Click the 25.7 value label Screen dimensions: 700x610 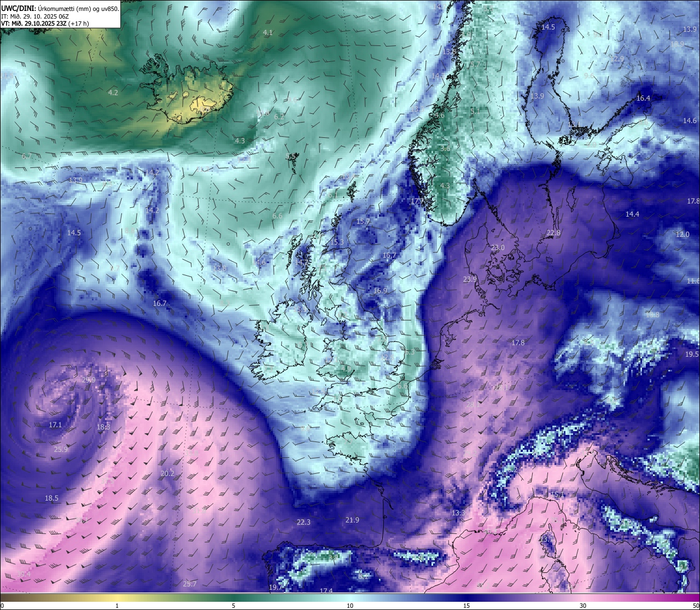point(190,584)
